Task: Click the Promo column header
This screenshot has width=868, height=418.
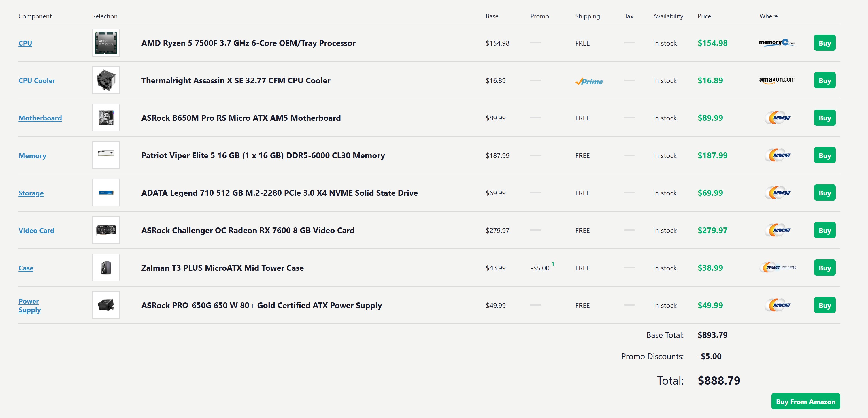Action: tap(539, 16)
